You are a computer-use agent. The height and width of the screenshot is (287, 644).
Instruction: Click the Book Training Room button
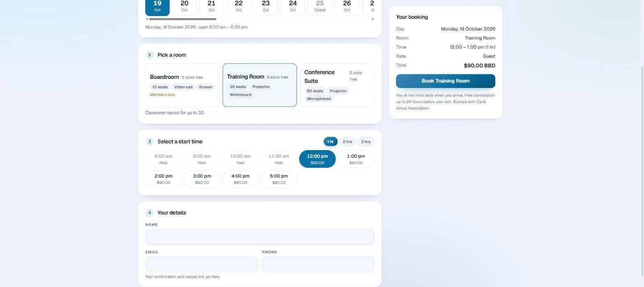coord(446,81)
